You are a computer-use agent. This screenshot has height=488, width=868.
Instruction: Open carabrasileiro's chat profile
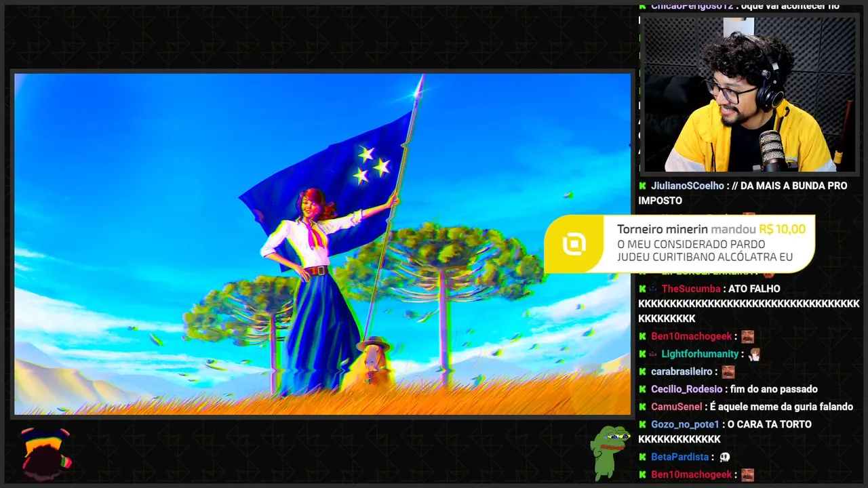(682, 371)
